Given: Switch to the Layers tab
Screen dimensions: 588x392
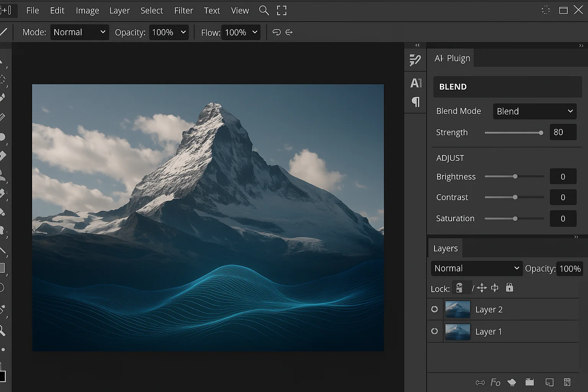Looking at the screenshot, I should [x=446, y=248].
